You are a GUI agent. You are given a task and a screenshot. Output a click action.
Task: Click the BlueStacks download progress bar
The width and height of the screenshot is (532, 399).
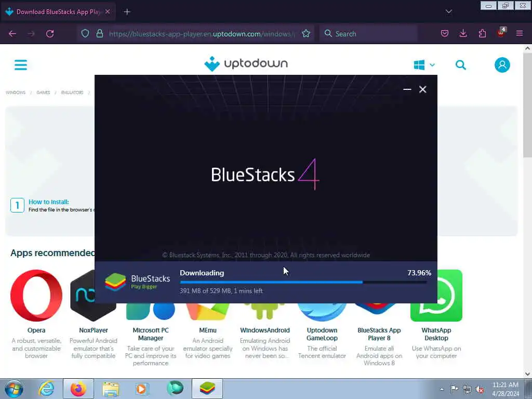pyautogui.click(x=303, y=282)
